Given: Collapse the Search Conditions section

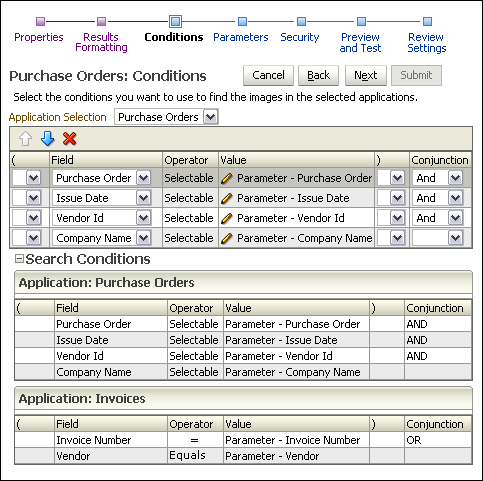Looking at the screenshot, I should coord(20,259).
